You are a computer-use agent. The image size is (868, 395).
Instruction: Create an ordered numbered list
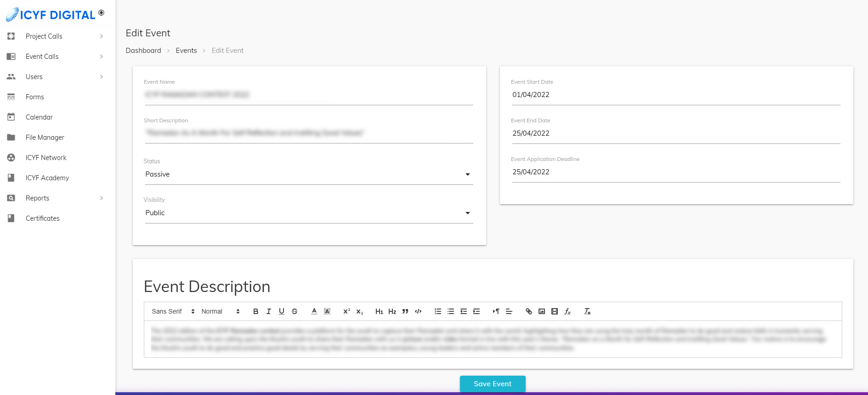coord(438,311)
